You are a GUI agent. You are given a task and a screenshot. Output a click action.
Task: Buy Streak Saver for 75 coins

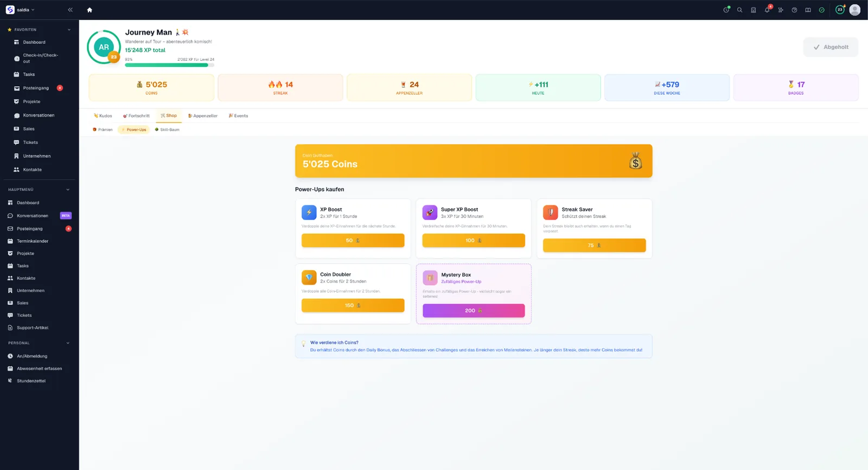point(594,245)
